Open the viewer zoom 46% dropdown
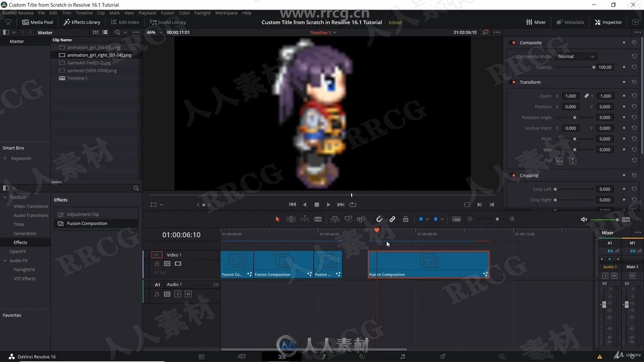This screenshot has height=362, width=644. pyautogui.click(x=154, y=32)
